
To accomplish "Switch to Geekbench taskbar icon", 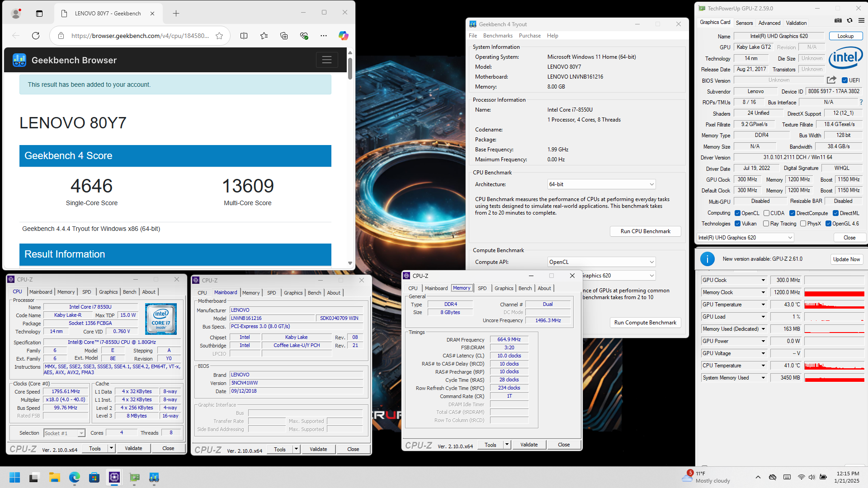I will pyautogui.click(x=154, y=478).
